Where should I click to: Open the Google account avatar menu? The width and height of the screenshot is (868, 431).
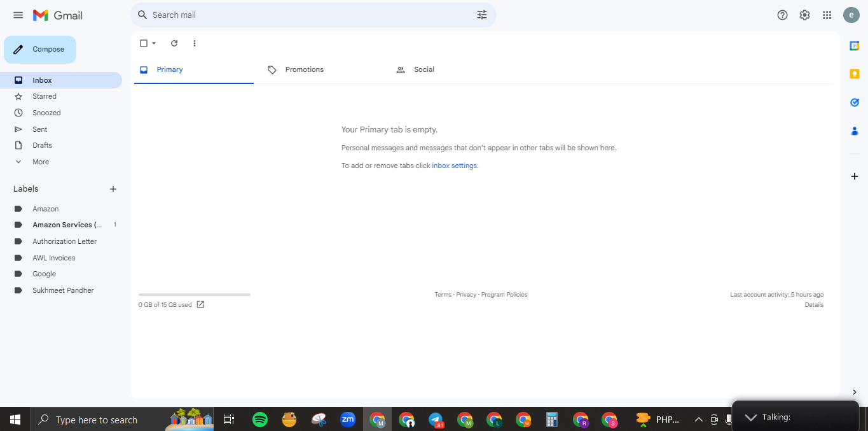(x=851, y=15)
